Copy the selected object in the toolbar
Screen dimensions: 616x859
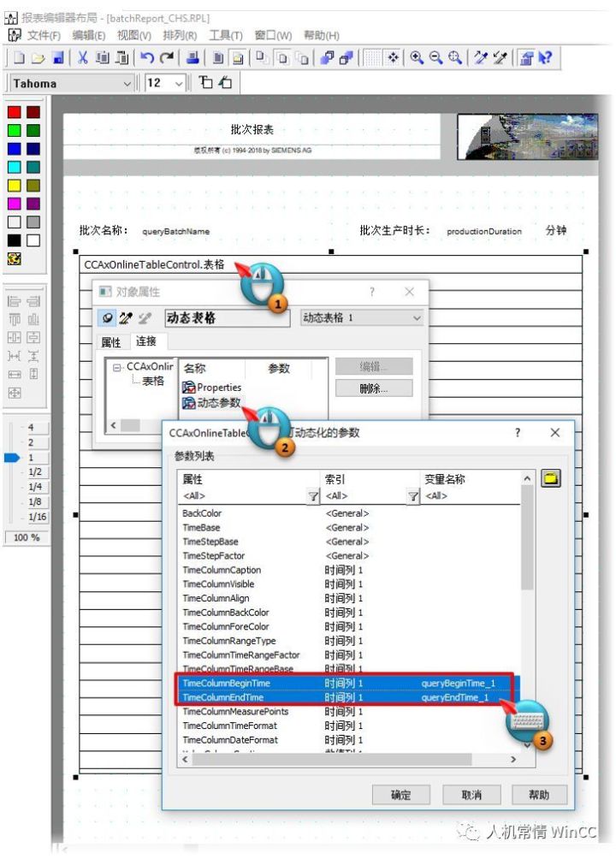102,57
